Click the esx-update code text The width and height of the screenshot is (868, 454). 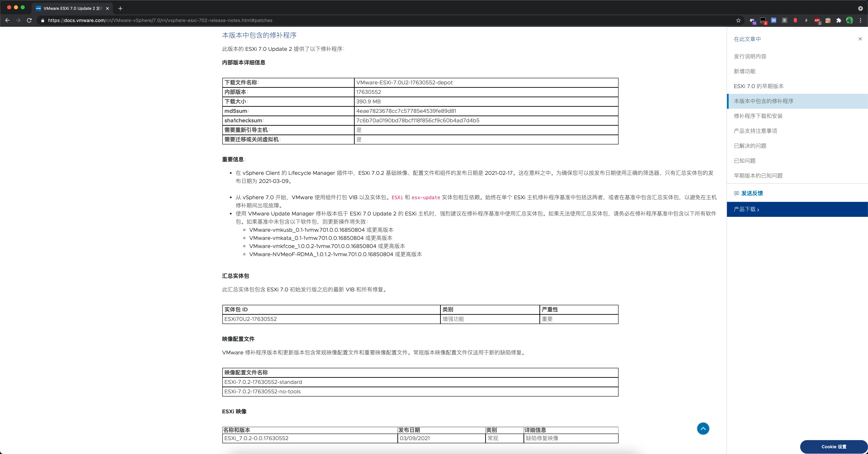coord(426,197)
